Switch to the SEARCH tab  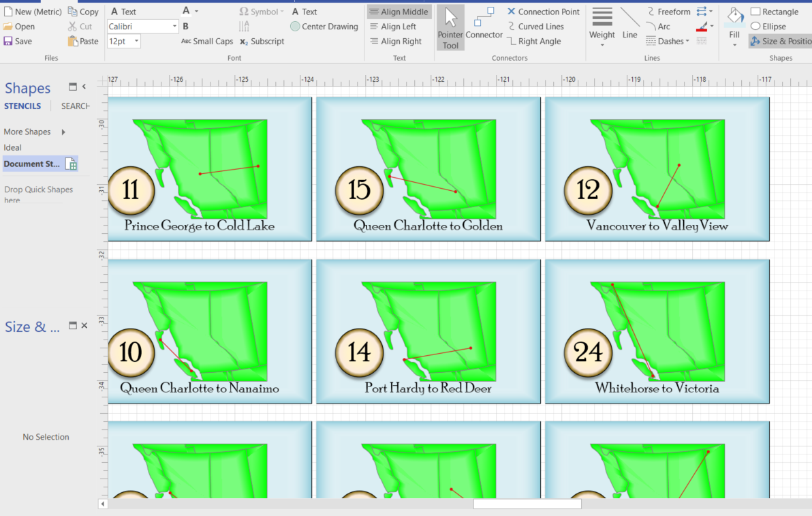pos(75,106)
